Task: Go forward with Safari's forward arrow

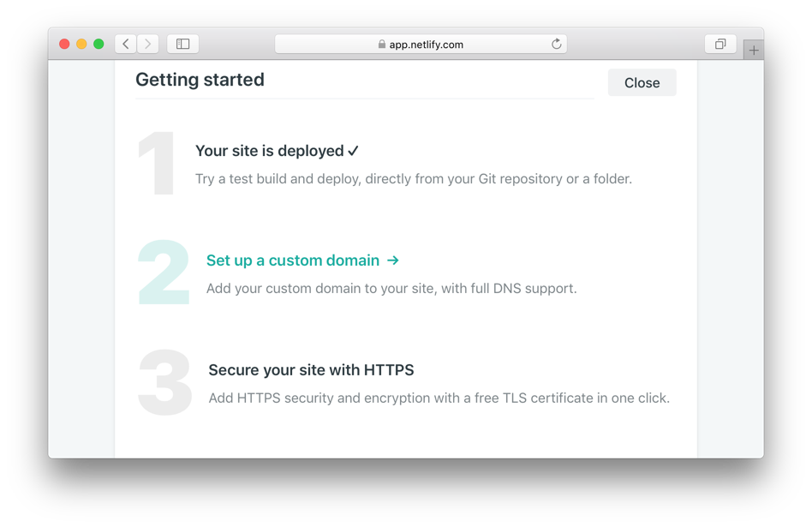Action: (147, 44)
